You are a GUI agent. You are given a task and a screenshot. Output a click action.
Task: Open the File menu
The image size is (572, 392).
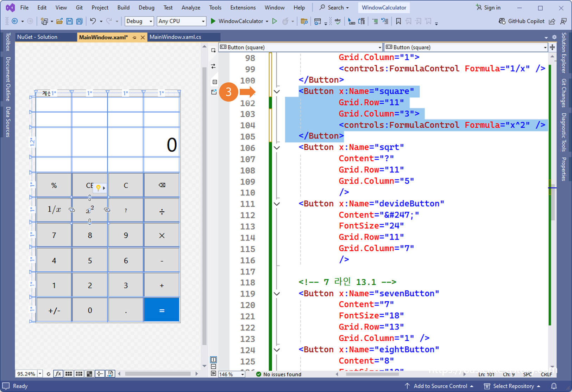[24, 7]
